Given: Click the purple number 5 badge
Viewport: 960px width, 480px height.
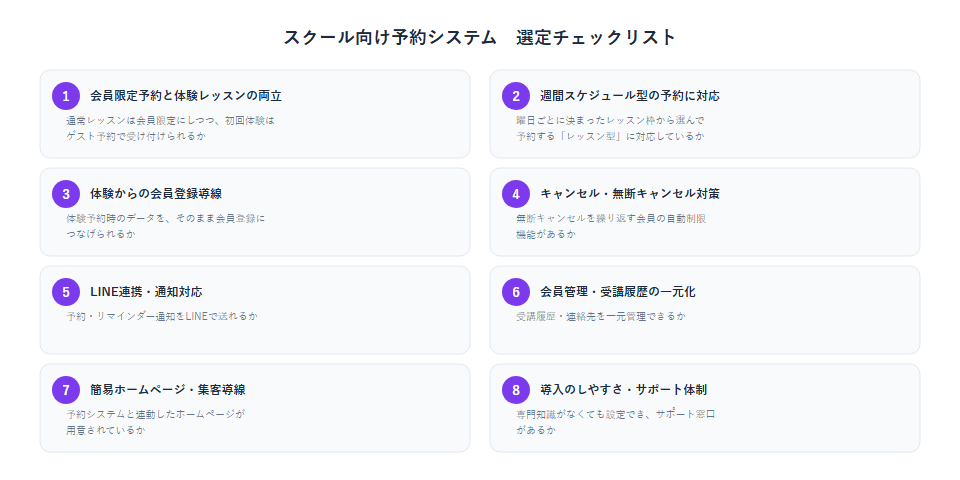Looking at the screenshot, I should (66, 292).
